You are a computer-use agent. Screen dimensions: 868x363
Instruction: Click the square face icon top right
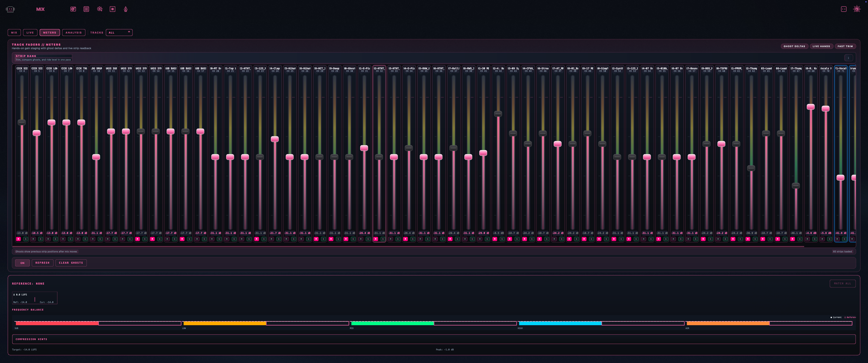844,9
